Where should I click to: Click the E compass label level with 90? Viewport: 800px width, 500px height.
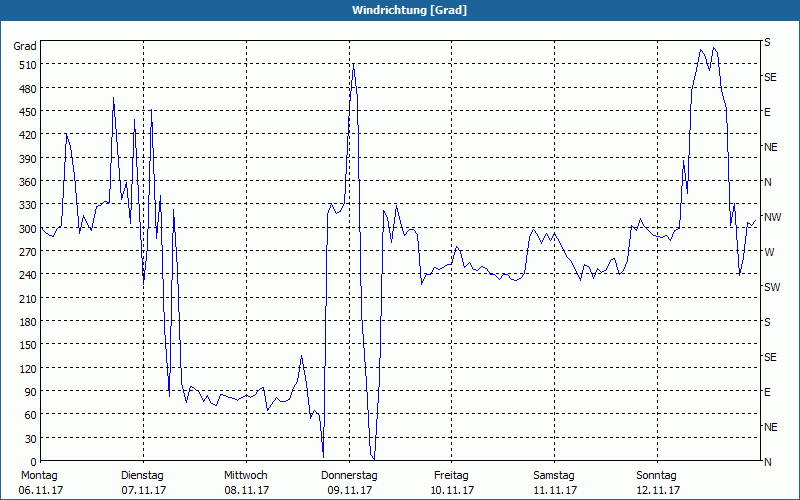[767, 392]
